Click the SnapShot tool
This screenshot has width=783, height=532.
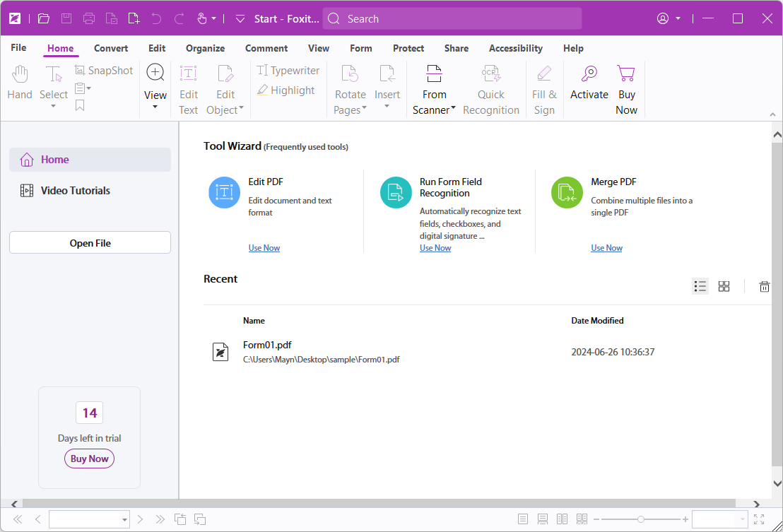point(104,71)
